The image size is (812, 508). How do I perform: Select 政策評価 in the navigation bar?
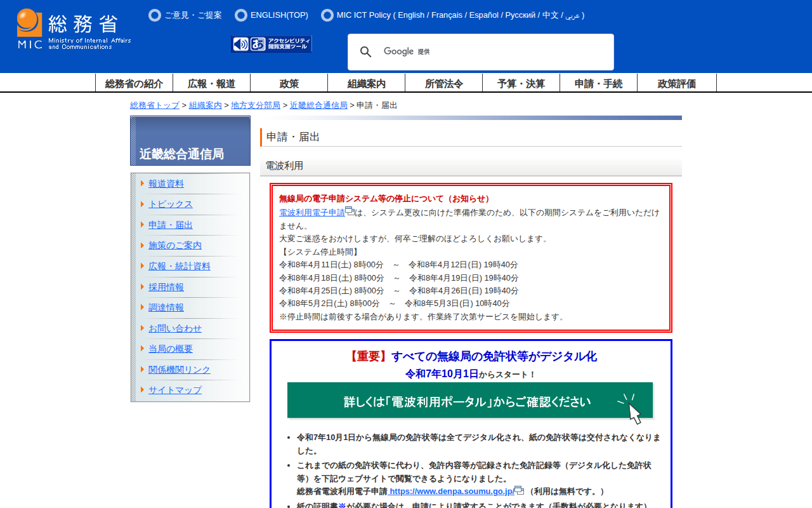coord(676,83)
